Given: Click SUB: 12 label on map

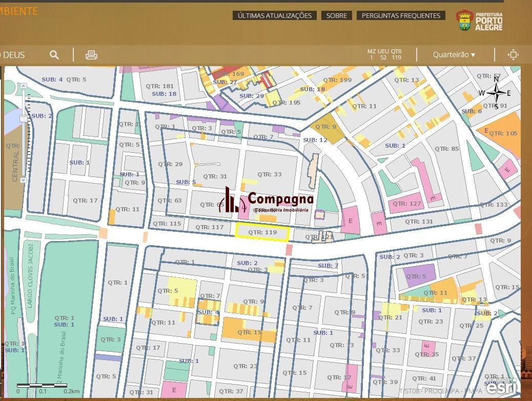Looking at the screenshot, I should click(315, 139).
